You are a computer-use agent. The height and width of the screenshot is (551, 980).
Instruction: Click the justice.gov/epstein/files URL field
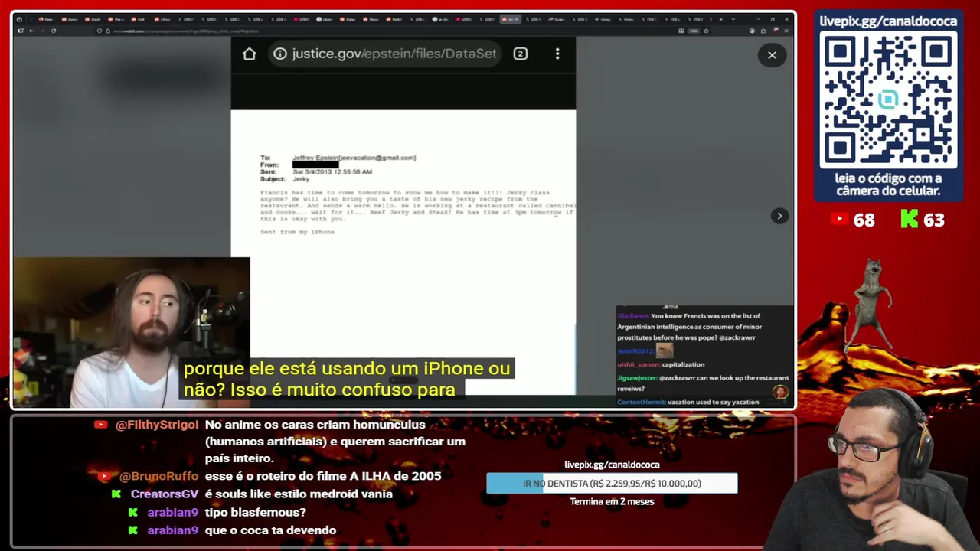coord(385,54)
